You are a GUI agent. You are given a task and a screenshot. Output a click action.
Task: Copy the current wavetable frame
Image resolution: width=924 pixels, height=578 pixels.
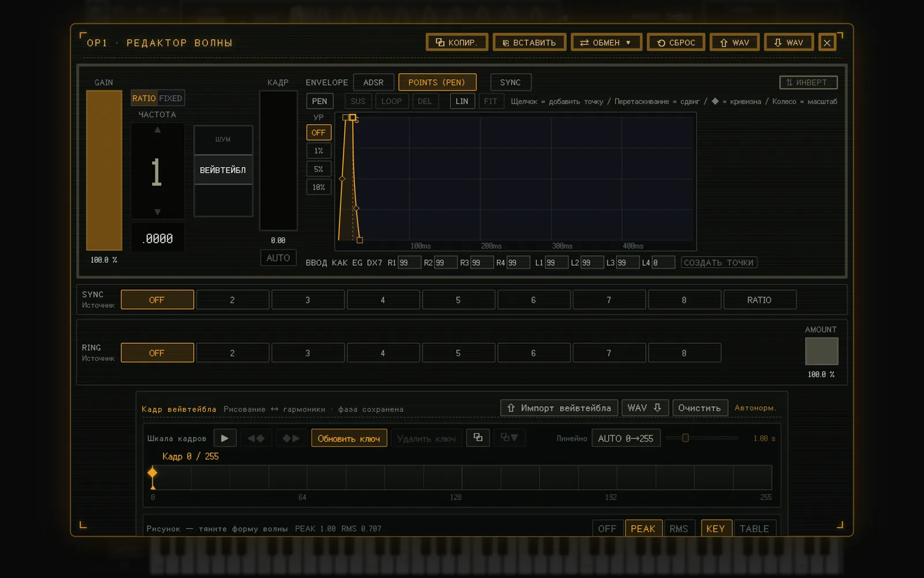point(478,438)
